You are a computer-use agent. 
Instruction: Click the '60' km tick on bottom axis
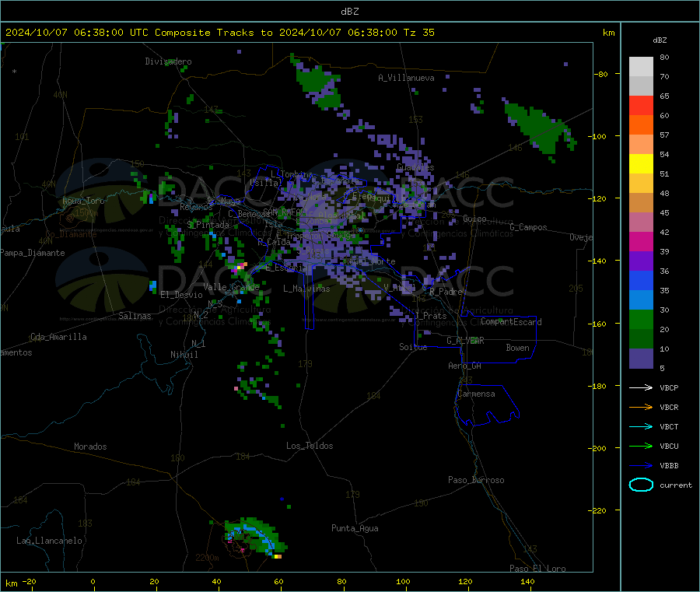[x=278, y=581]
